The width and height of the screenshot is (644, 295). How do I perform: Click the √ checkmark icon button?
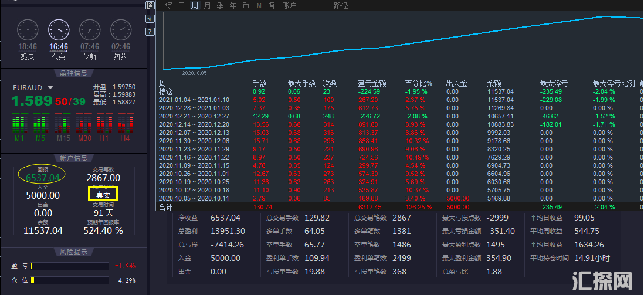[x=150, y=18]
